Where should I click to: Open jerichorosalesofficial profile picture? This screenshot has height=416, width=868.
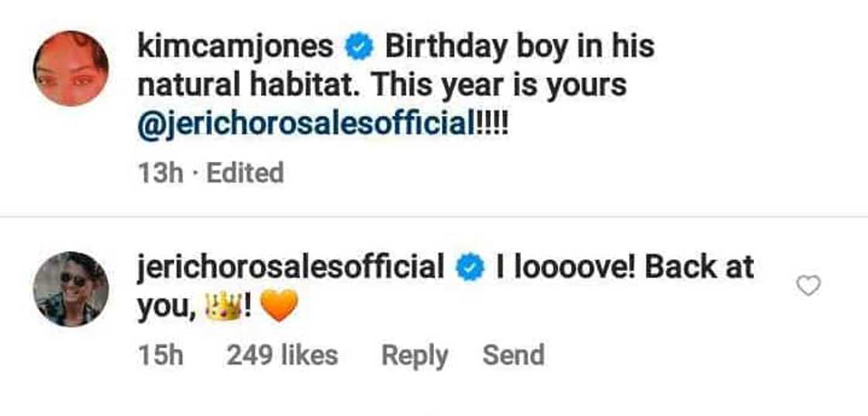(x=71, y=288)
